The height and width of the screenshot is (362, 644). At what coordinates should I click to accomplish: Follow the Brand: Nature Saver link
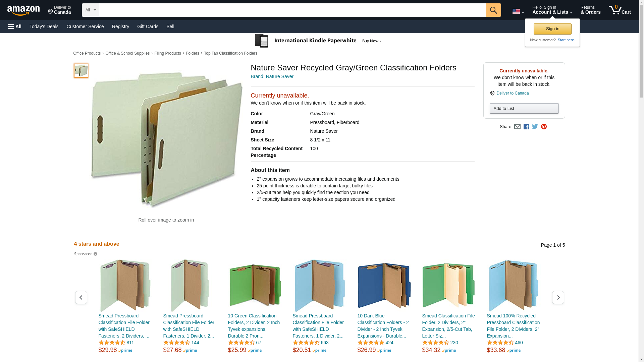[272, 76]
